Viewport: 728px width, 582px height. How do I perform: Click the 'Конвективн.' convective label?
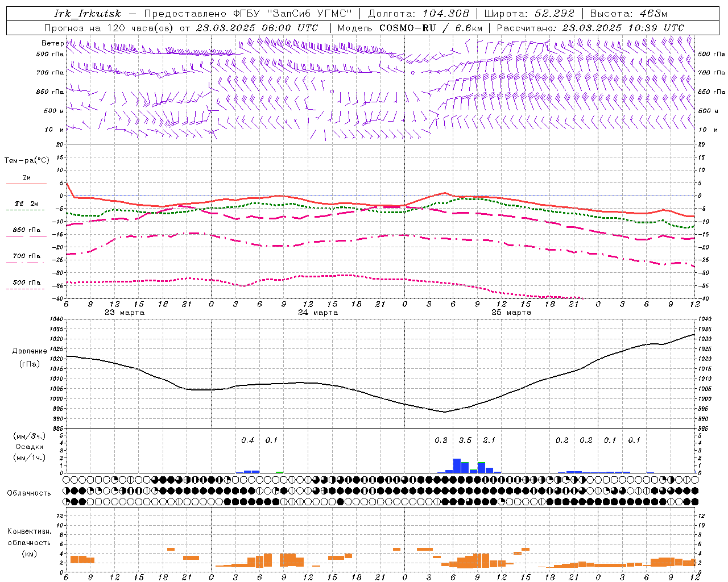tap(30, 531)
